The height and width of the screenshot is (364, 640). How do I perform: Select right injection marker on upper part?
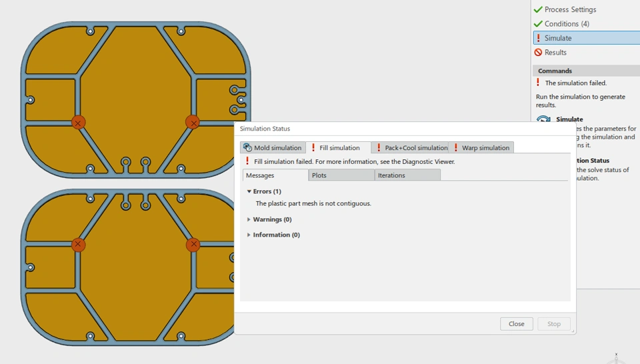(193, 123)
